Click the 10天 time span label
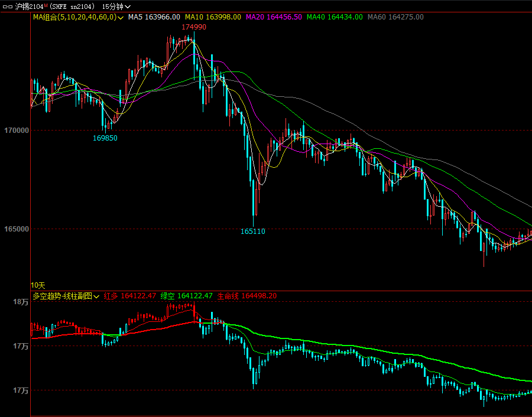 coord(38,285)
